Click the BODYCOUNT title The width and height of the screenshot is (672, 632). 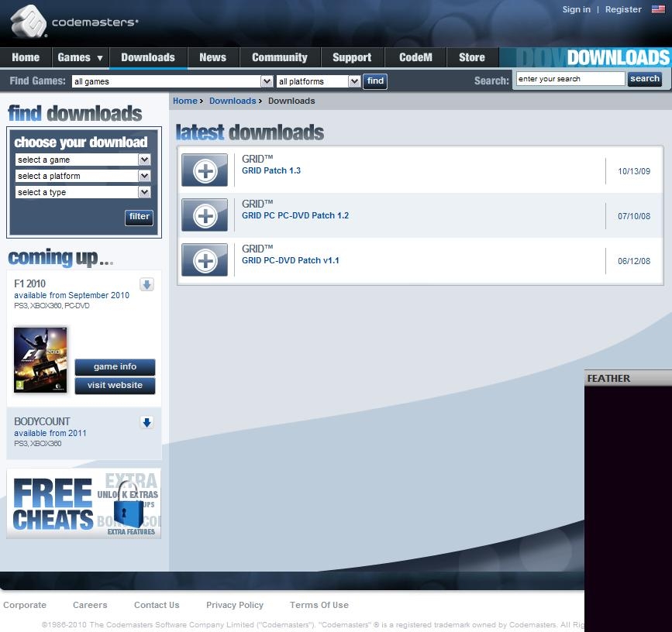pos(42,421)
